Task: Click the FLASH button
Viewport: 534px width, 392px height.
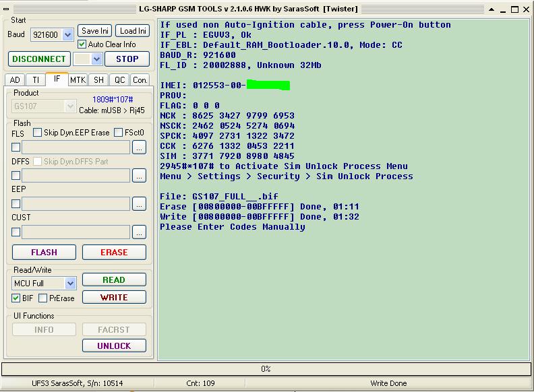Action: [44, 252]
